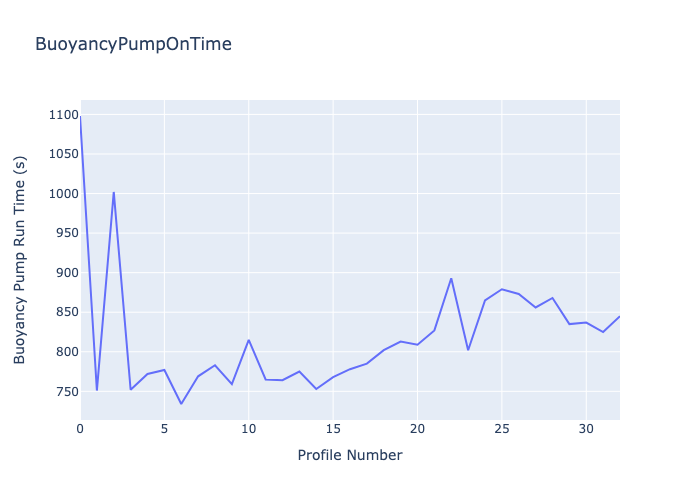Click the line point at profile 25
700x500 pixels.
(502, 289)
